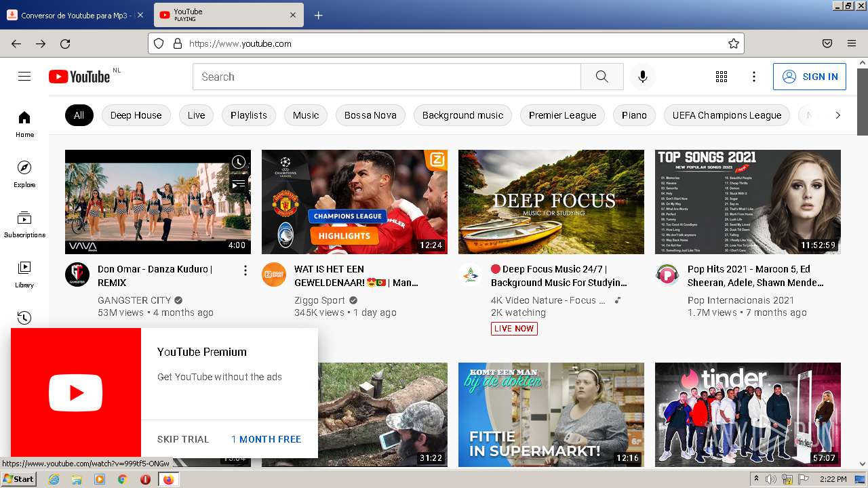Select the Piano chip
Screen dimensions: 868x488
click(634, 115)
